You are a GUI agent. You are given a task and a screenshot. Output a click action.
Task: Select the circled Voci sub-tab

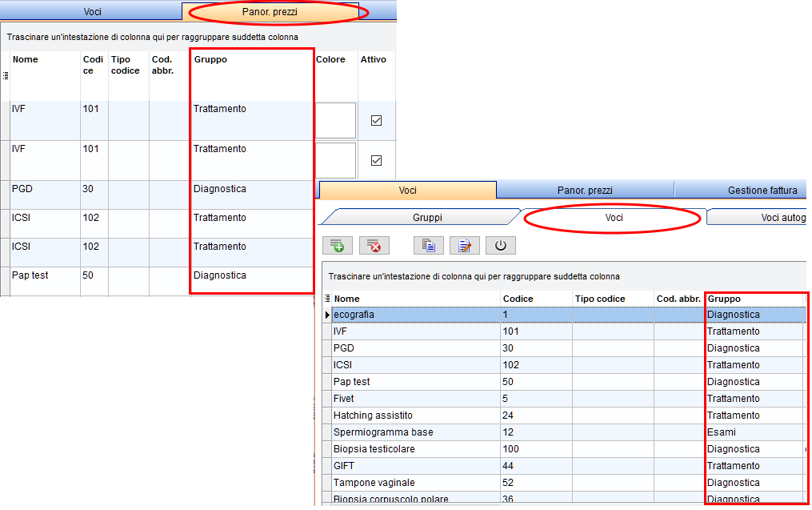[x=614, y=218]
